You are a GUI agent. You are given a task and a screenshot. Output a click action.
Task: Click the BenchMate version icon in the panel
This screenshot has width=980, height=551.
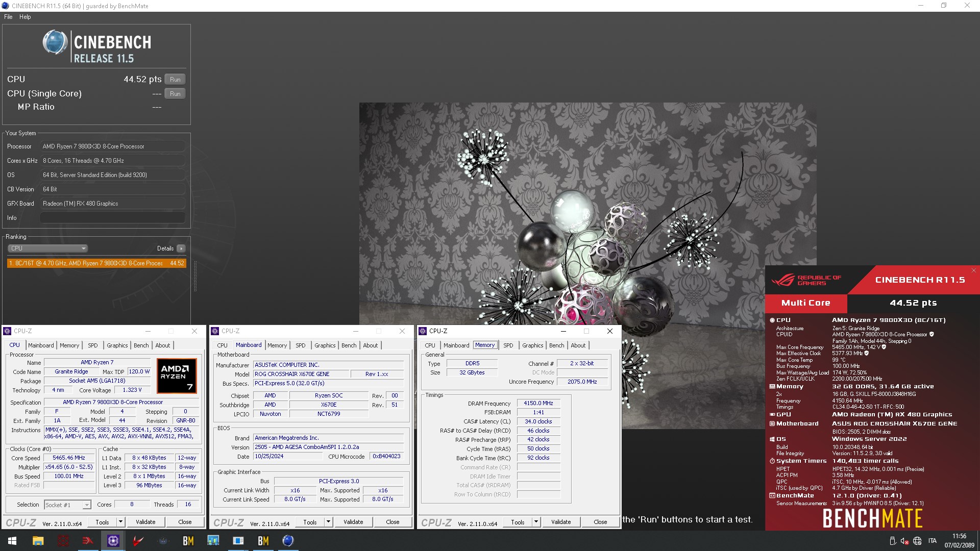pyautogui.click(x=772, y=496)
